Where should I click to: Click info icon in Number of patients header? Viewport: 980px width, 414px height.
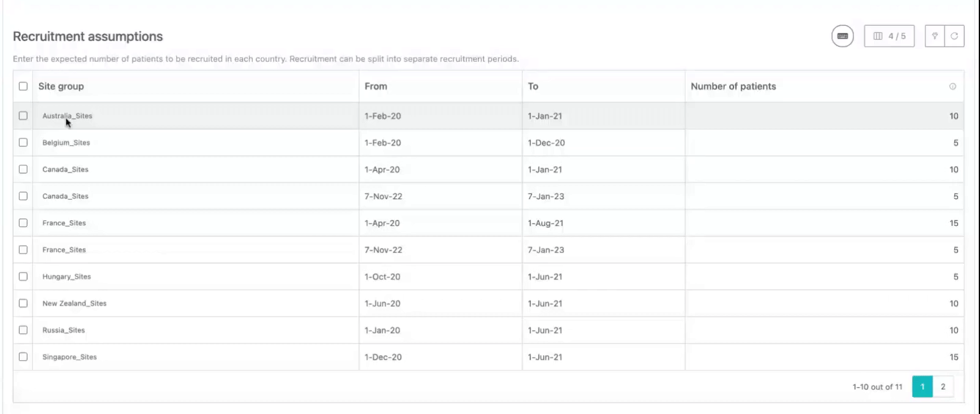952,86
